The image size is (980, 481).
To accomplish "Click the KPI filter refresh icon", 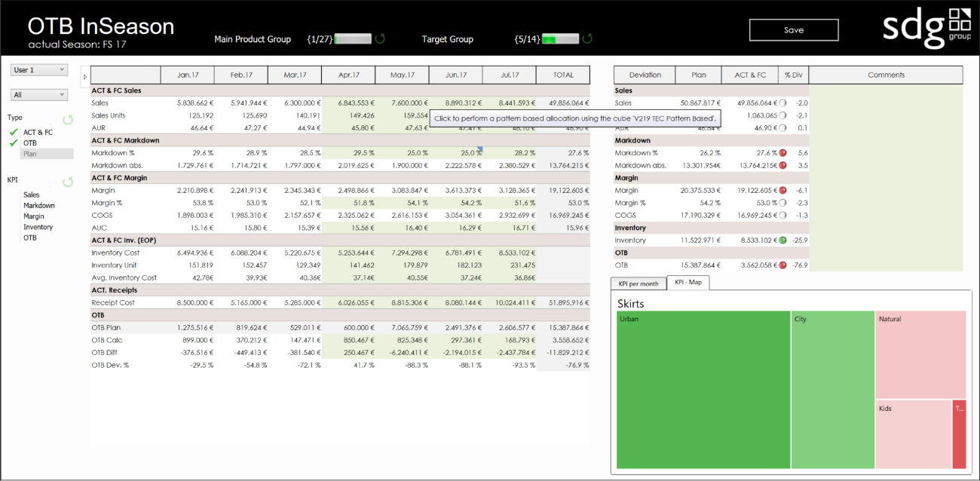I will (x=68, y=181).
